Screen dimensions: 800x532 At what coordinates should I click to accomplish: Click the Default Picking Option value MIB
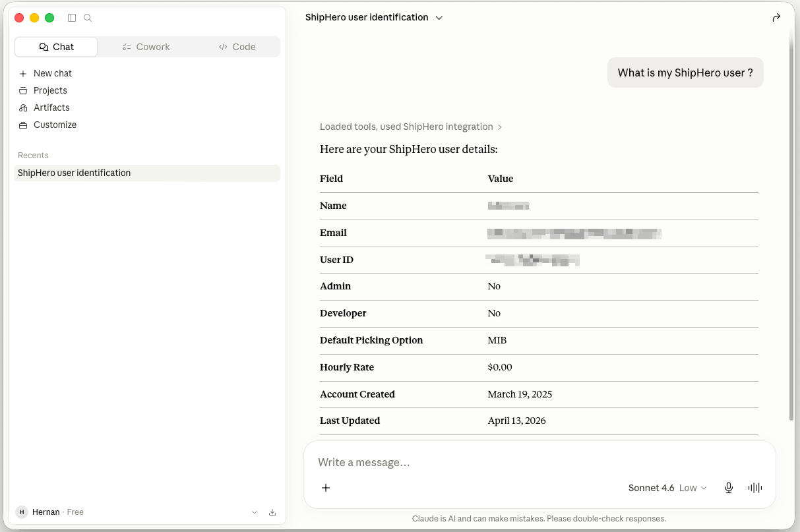click(497, 340)
